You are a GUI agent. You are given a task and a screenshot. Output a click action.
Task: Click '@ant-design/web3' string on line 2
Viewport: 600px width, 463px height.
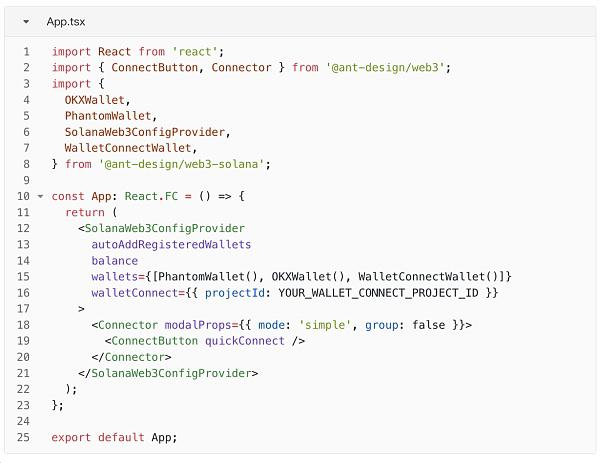[385, 68]
